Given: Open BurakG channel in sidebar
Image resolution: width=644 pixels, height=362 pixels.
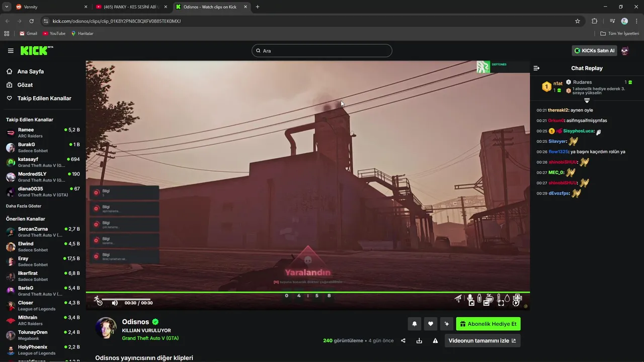Looking at the screenshot, I should [x=43, y=147].
